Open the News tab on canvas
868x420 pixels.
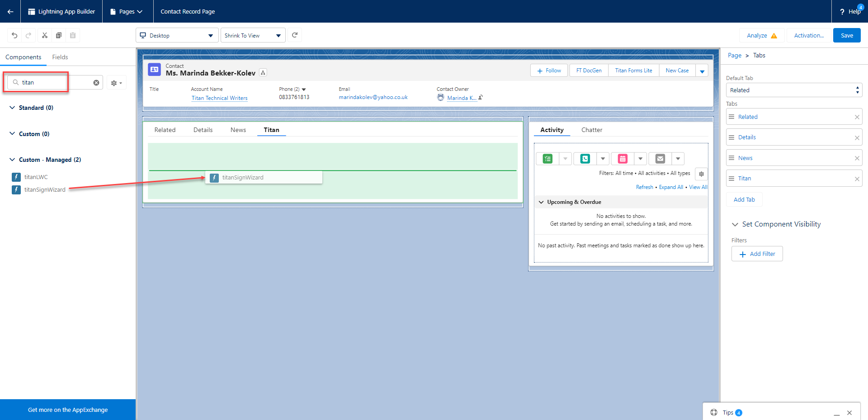(x=238, y=130)
